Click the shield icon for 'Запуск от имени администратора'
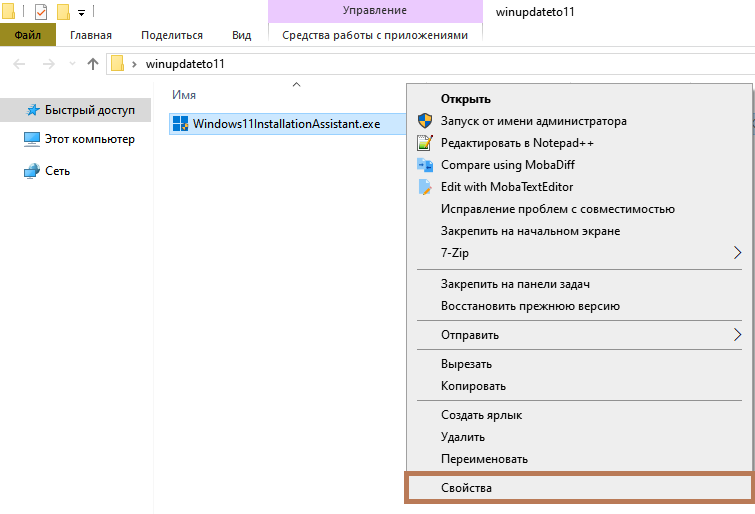The height and width of the screenshot is (514, 755). [x=424, y=121]
